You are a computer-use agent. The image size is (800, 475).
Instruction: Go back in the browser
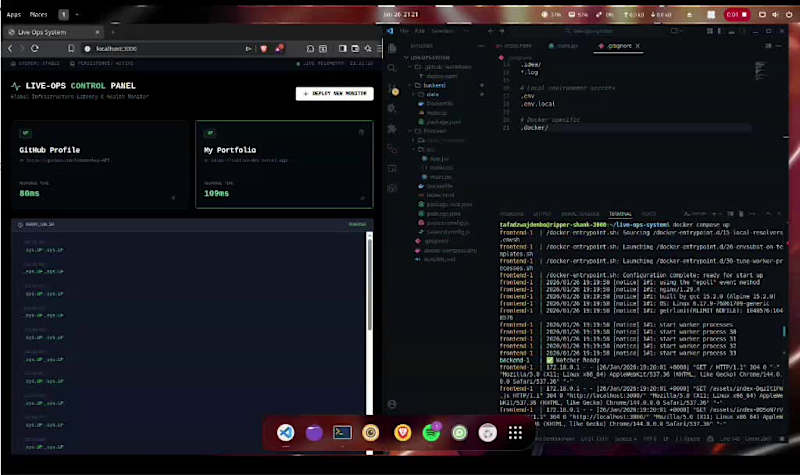point(10,48)
